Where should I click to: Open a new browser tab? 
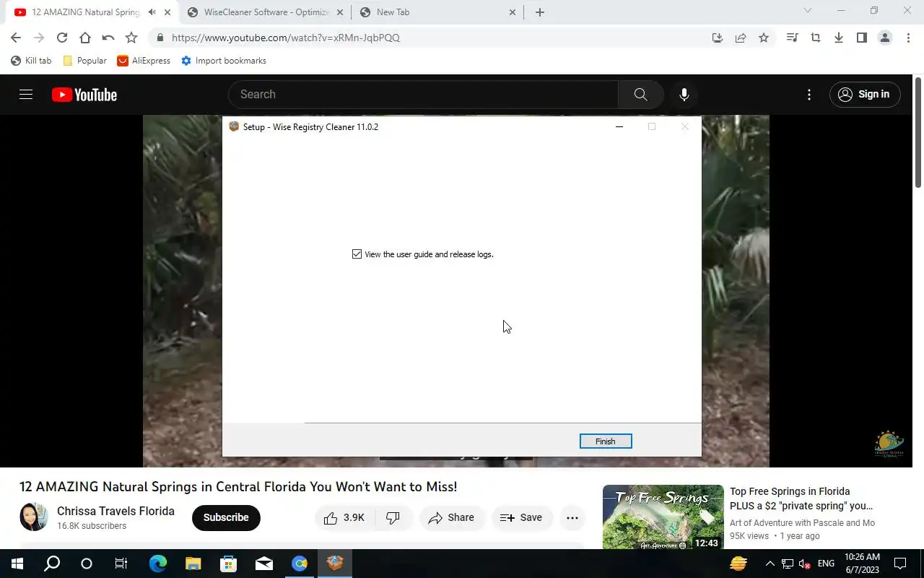pyautogui.click(x=540, y=12)
